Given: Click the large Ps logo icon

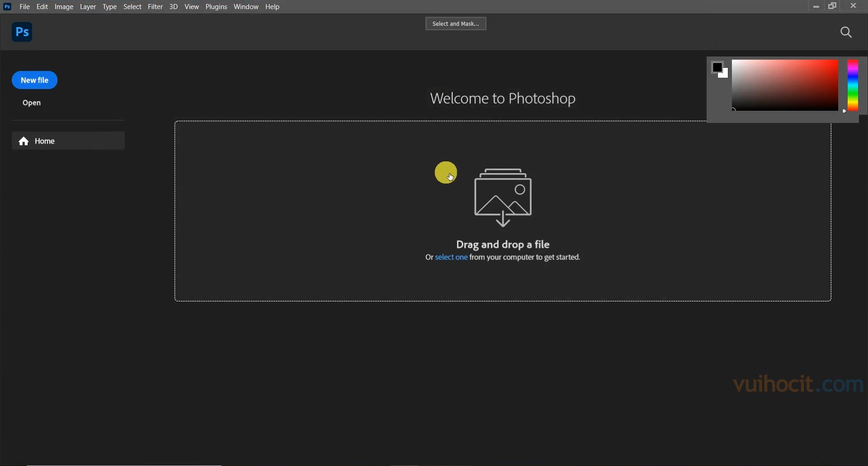Looking at the screenshot, I should tap(22, 32).
